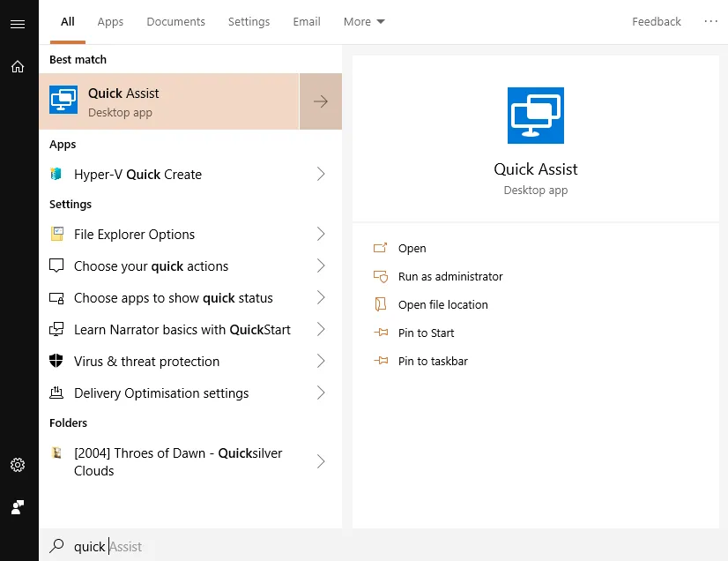Click the search box containing quick
The height and width of the screenshot is (561, 728).
pos(383,546)
